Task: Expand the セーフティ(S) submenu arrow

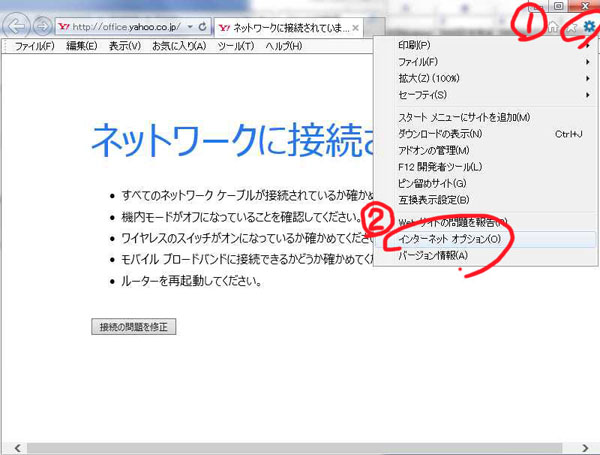Action: (588, 95)
